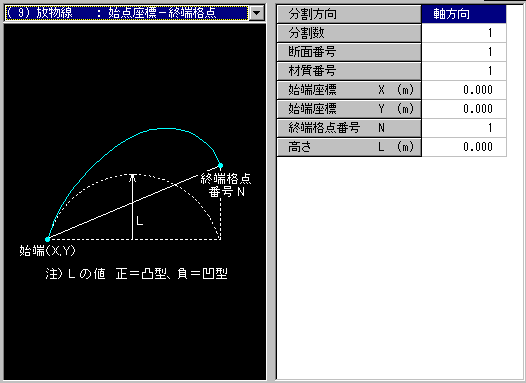Click the 分割数 row header
This screenshot has height=383, width=526.
pyautogui.click(x=349, y=33)
